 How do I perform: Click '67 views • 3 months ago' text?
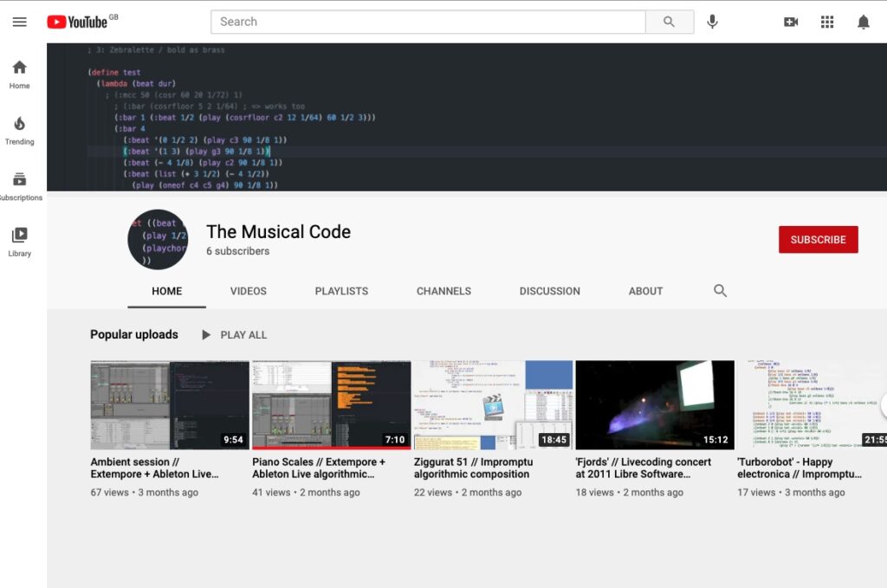click(145, 493)
